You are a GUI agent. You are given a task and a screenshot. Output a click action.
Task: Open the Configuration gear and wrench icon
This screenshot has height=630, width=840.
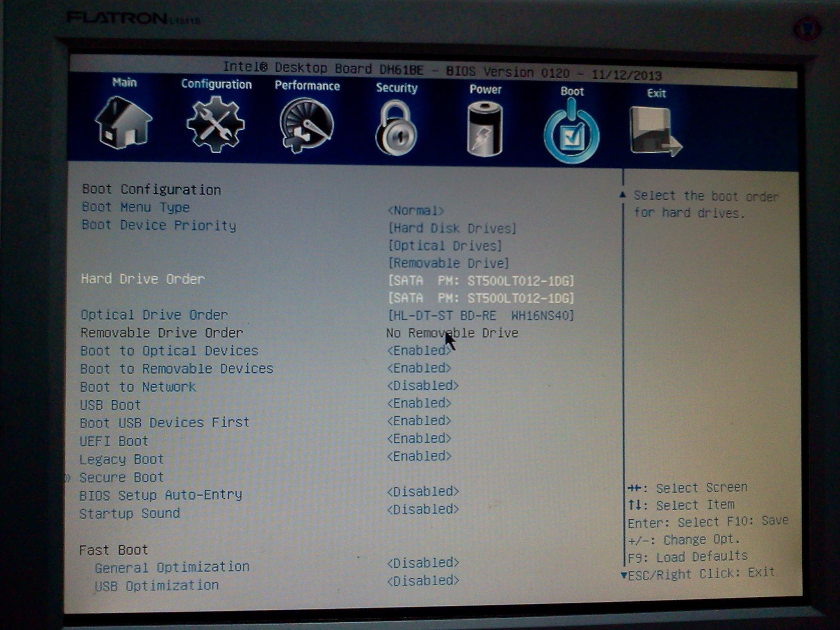tap(215, 124)
